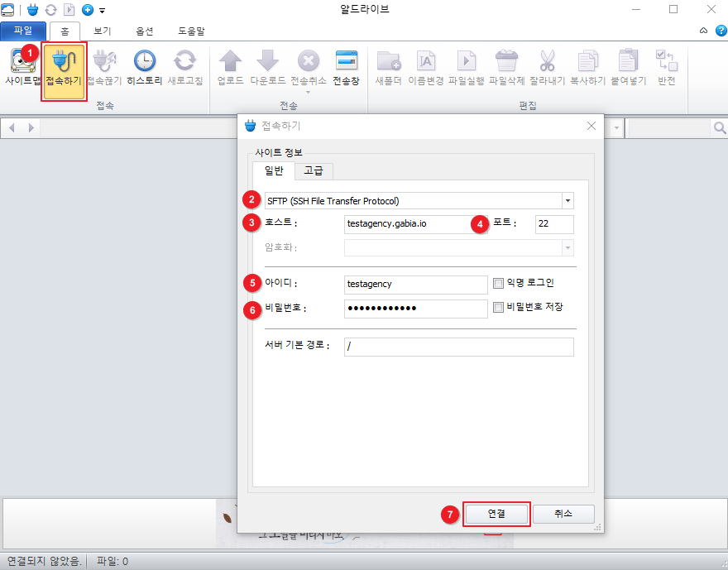Viewport: 728px width, 570px height.
Task: Click the Refresh (새로고침) ribbon icon
Action: point(184,67)
